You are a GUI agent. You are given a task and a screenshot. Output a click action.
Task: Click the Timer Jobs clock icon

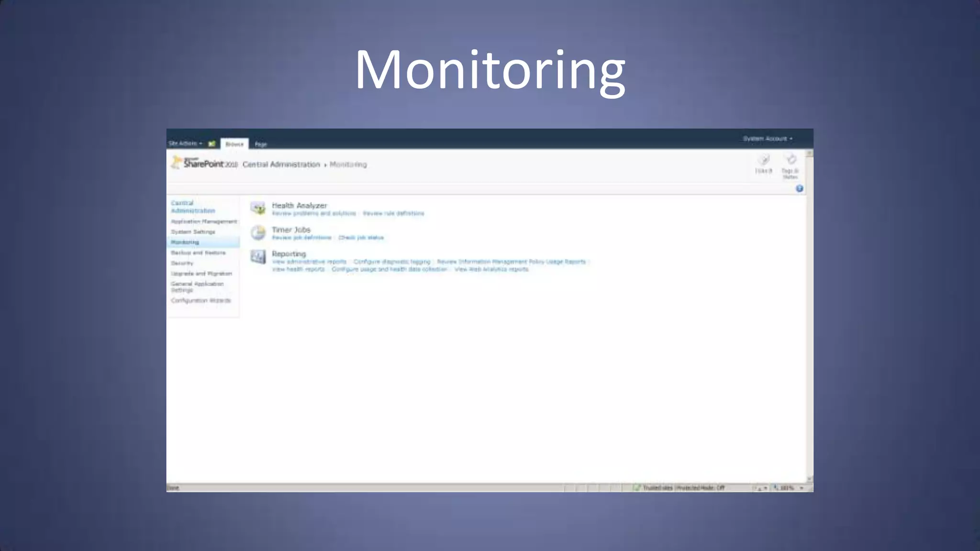pyautogui.click(x=258, y=233)
